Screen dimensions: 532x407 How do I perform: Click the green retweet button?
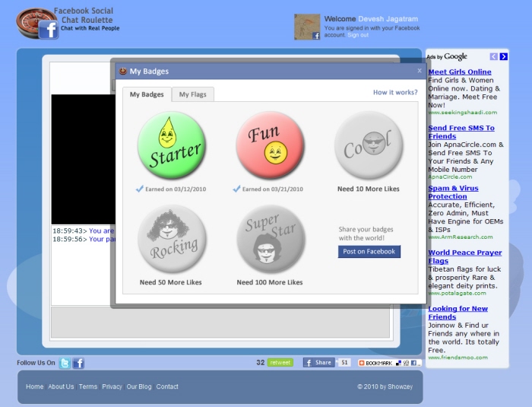coord(280,362)
